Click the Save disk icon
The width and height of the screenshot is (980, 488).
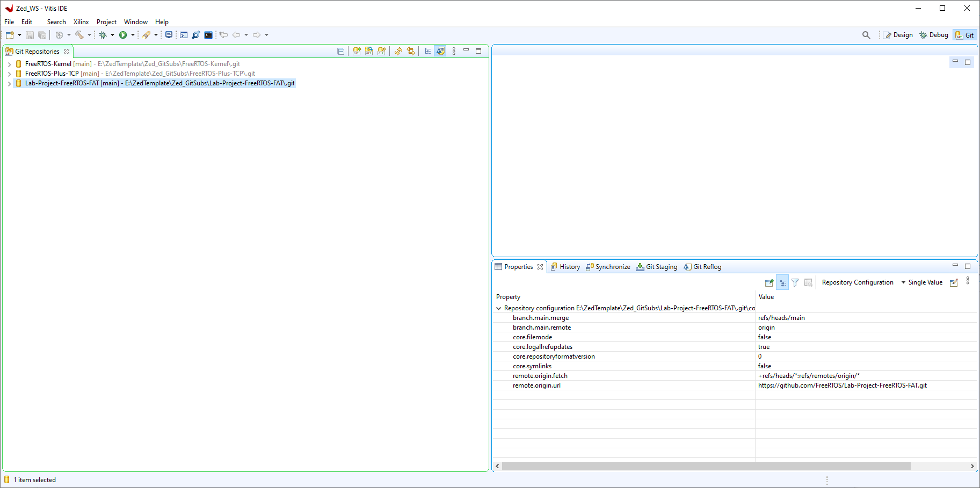tap(30, 35)
